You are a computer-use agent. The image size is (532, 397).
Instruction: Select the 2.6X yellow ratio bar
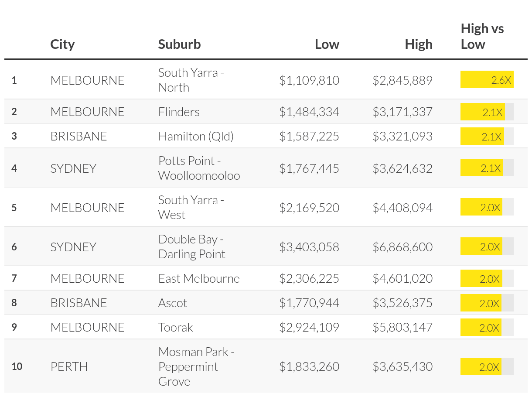[487, 80]
